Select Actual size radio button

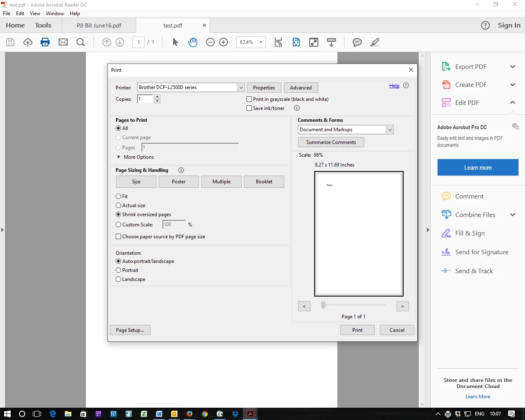(x=119, y=205)
